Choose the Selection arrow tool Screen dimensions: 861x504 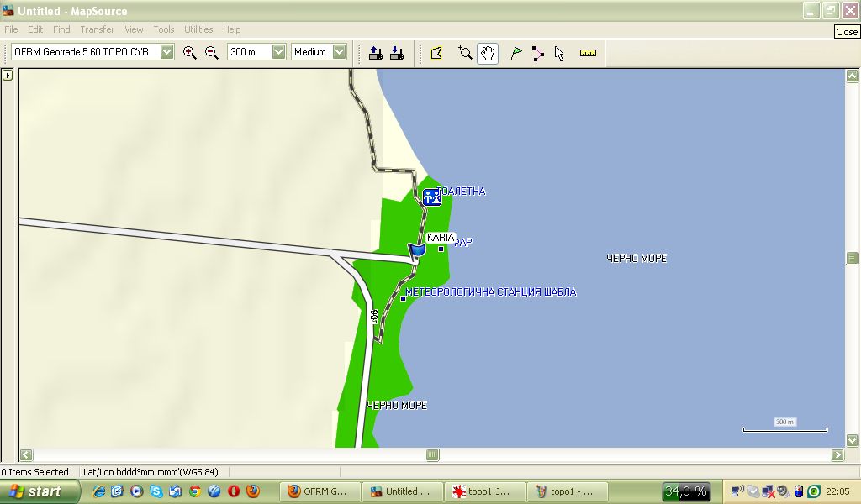(x=560, y=53)
